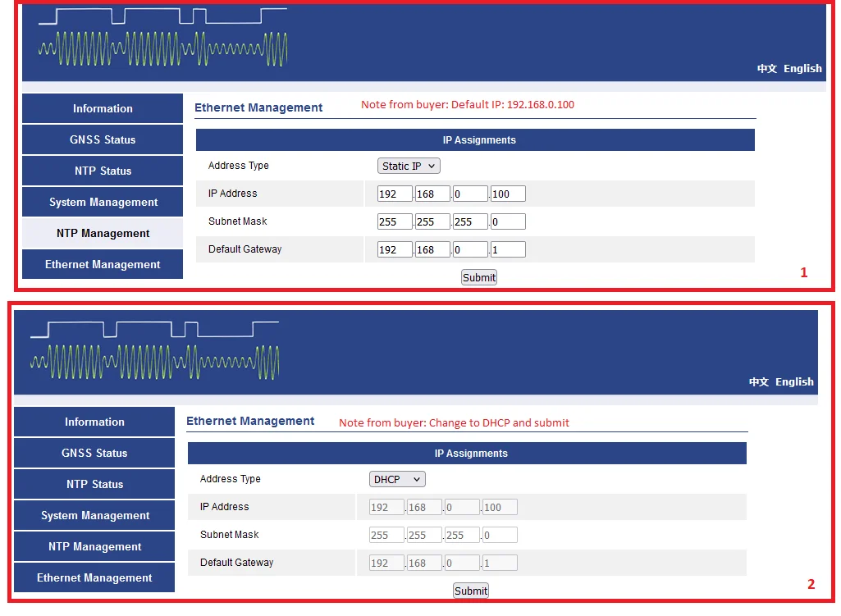
Task: Click Submit button in bottom panel
Action: [x=471, y=591]
